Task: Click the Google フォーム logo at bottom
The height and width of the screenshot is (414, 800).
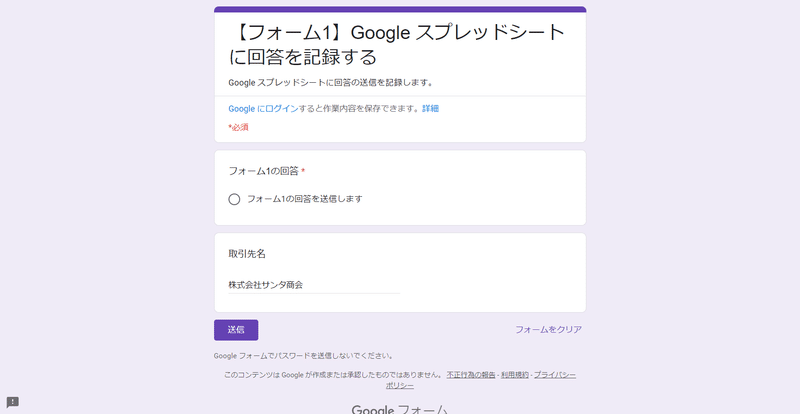Action: [400, 409]
